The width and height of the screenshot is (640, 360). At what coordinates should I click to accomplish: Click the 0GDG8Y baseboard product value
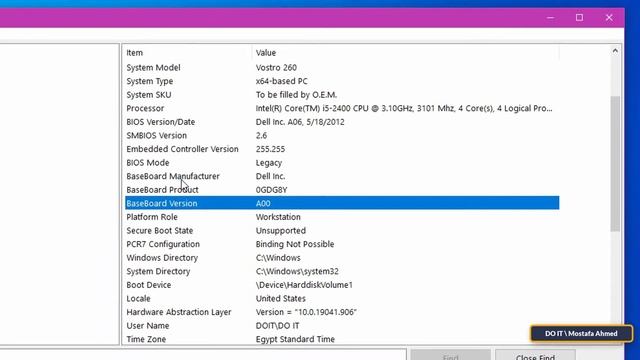271,190
